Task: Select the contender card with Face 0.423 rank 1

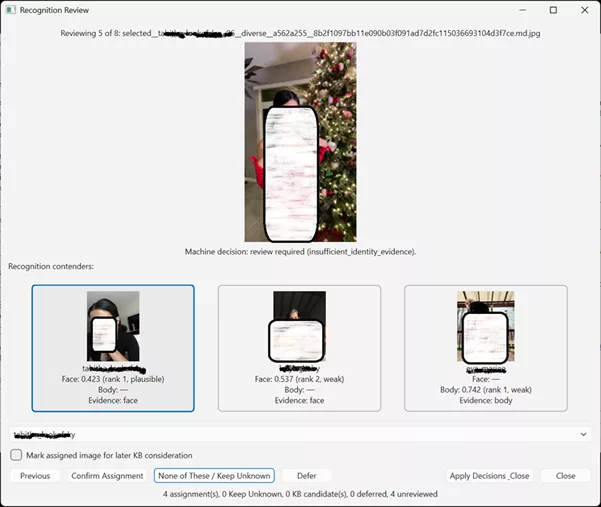Action: click(x=113, y=348)
